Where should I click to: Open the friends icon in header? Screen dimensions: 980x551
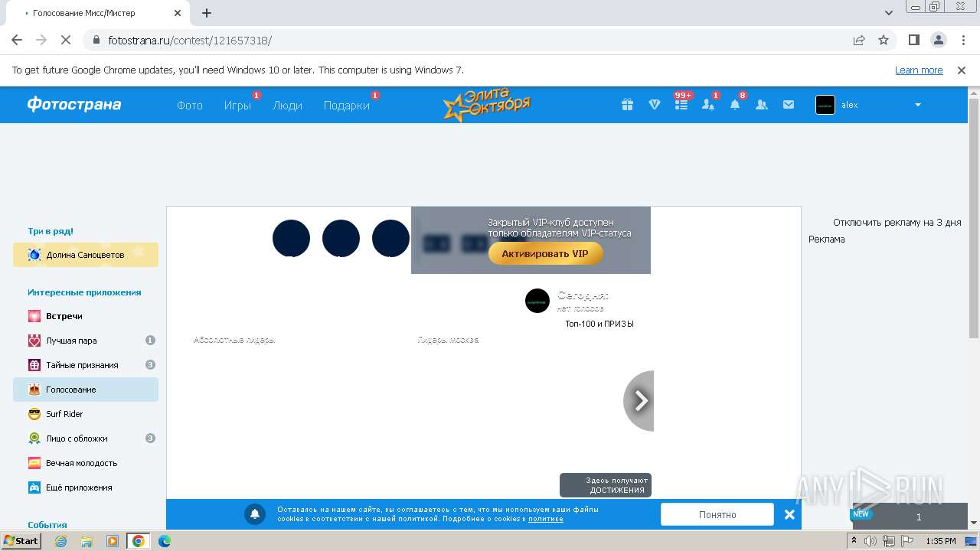762,105
